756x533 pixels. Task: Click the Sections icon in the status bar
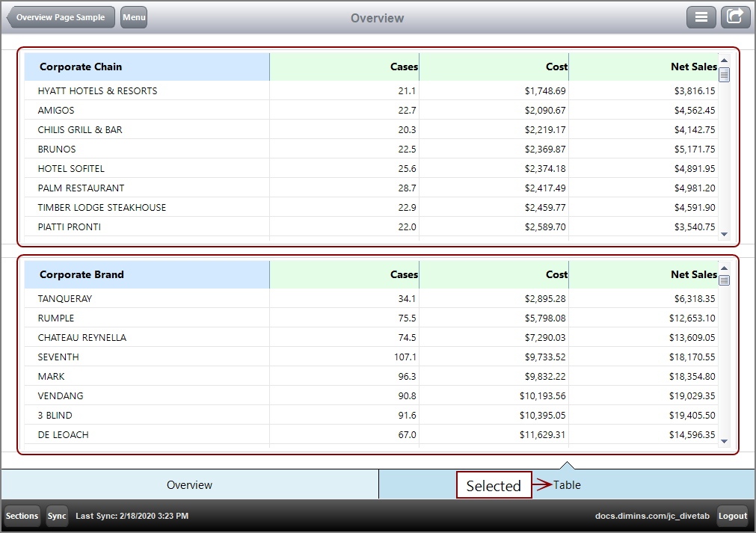21,516
